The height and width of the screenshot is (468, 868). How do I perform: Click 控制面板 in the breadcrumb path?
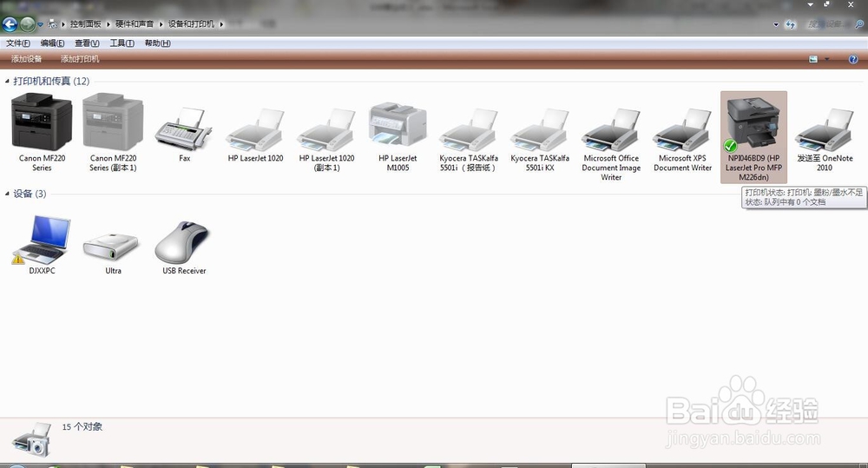tap(85, 24)
